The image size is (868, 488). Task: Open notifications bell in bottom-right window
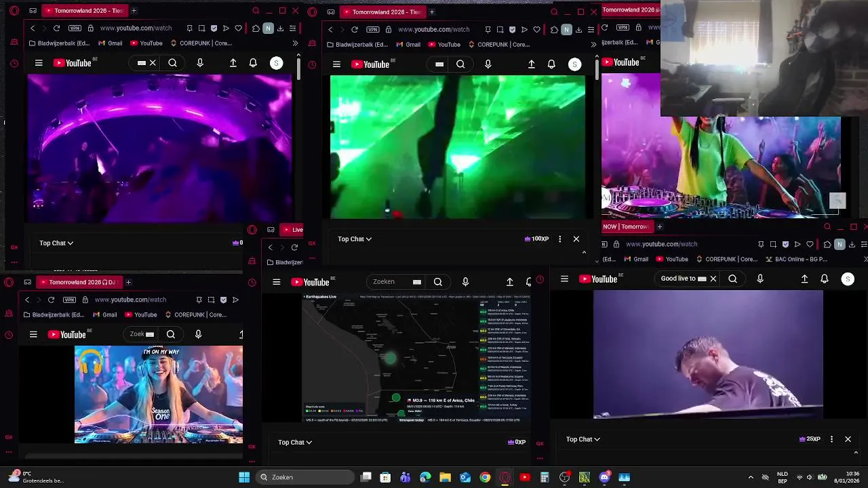point(824,279)
